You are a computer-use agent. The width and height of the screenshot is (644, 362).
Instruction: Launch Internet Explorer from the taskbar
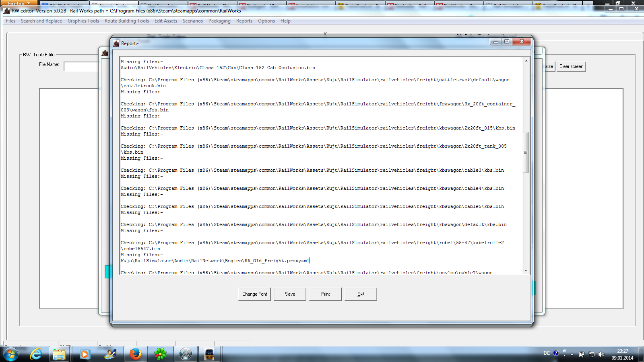coord(36,354)
